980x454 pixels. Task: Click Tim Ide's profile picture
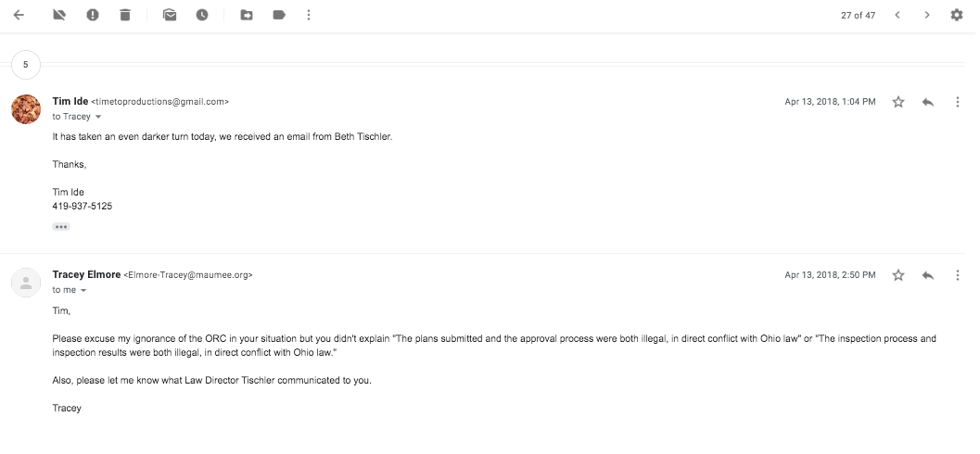coord(25,108)
